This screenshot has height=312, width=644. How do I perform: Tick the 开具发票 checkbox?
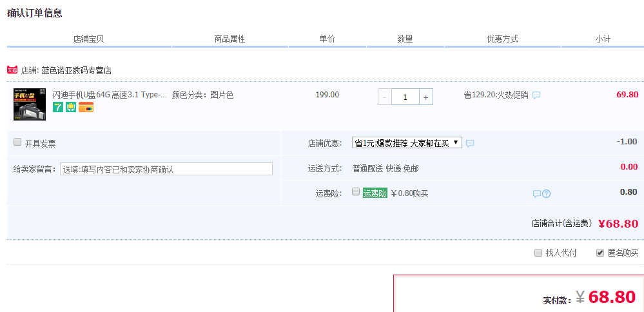point(17,142)
